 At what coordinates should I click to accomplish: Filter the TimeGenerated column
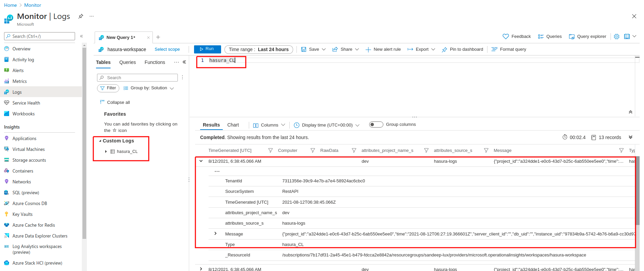[270, 151]
